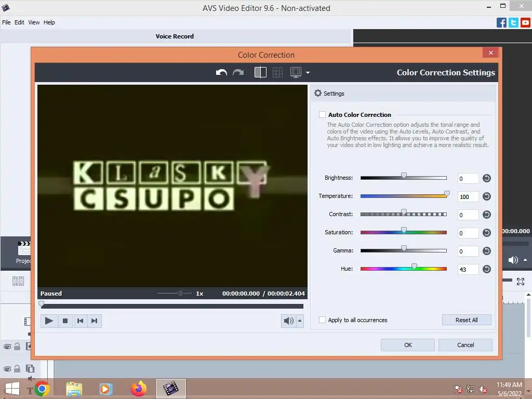Viewport: 532px width, 399px height.
Task: Reset the Hue value
Action: (486, 269)
